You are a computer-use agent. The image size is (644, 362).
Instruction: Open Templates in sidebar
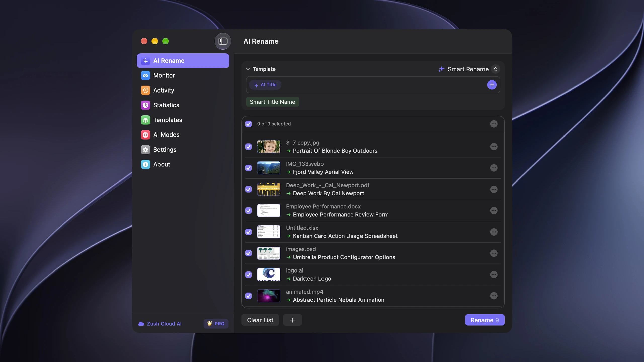[x=183, y=120]
